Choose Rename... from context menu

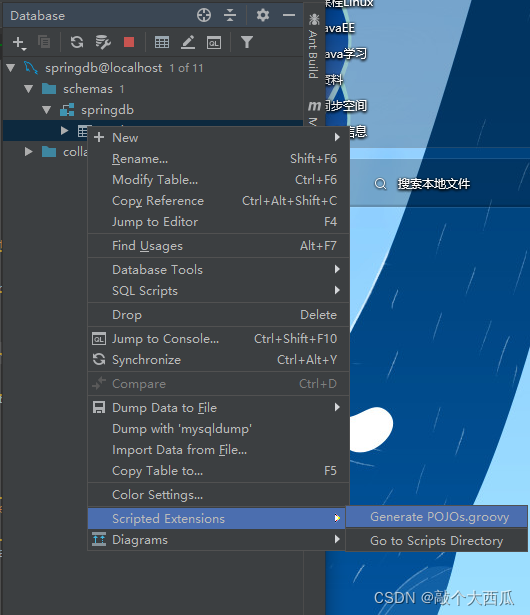pos(218,159)
